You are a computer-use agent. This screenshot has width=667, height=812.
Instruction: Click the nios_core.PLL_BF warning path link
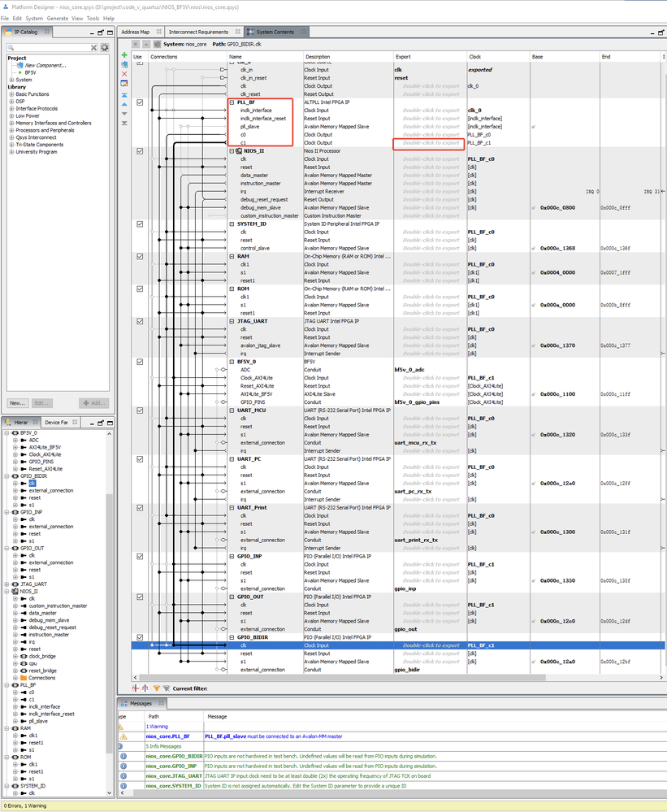[x=167, y=736]
